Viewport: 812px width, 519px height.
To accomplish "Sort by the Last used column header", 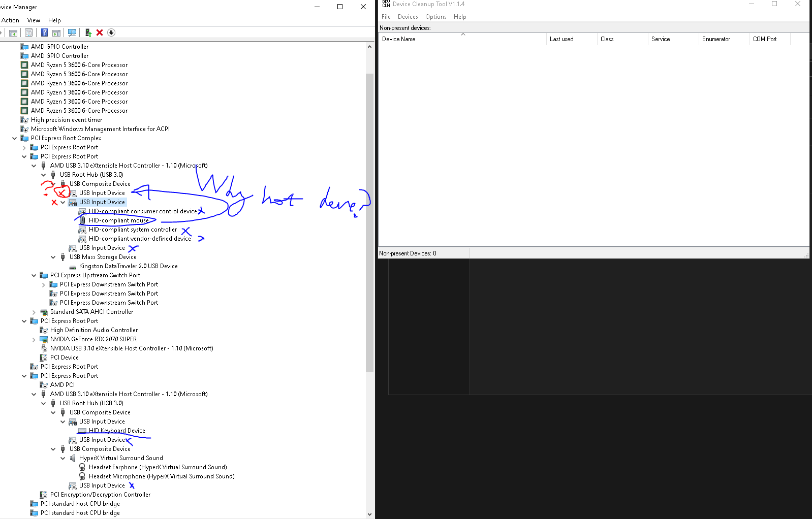I will click(x=561, y=39).
